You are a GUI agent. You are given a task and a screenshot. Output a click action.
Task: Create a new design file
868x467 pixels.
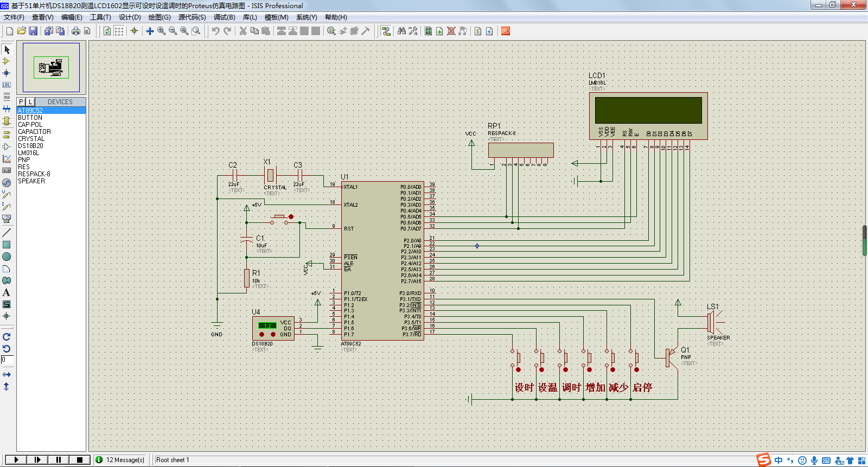click(x=10, y=31)
